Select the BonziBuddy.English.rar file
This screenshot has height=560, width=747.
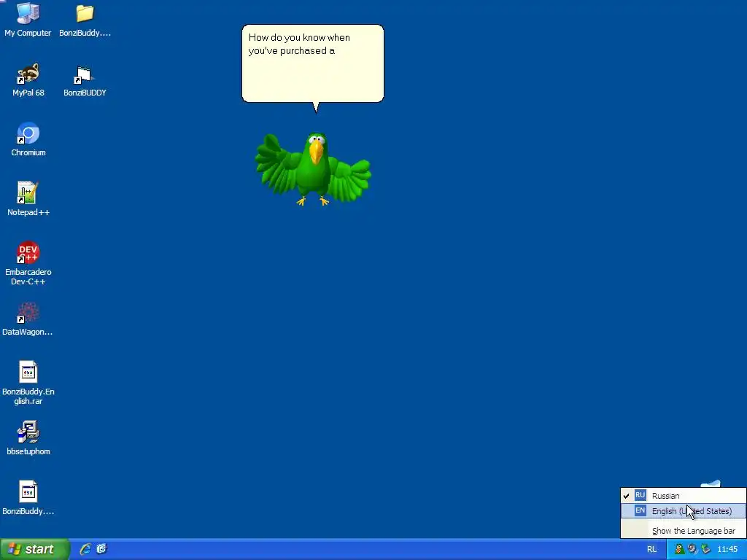tap(28, 383)
